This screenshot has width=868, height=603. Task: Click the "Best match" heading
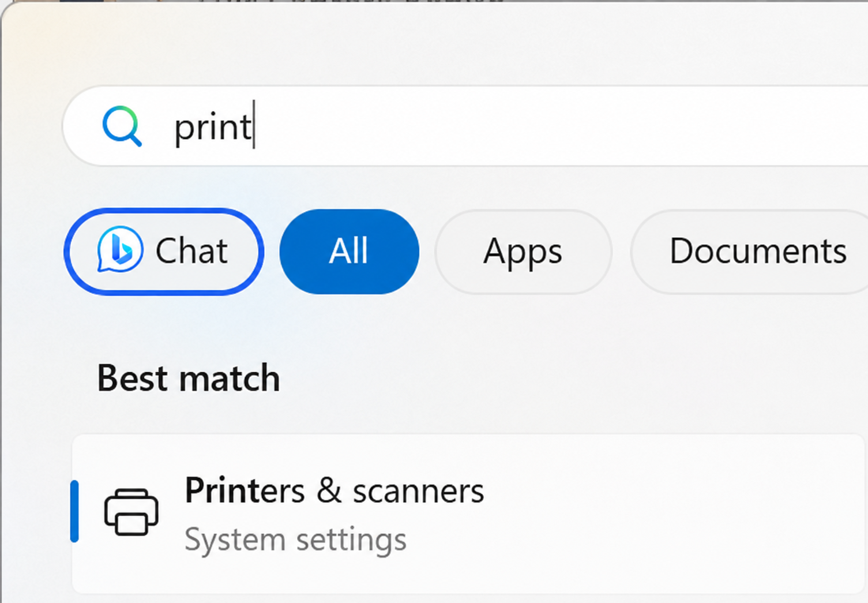[189, 379]
